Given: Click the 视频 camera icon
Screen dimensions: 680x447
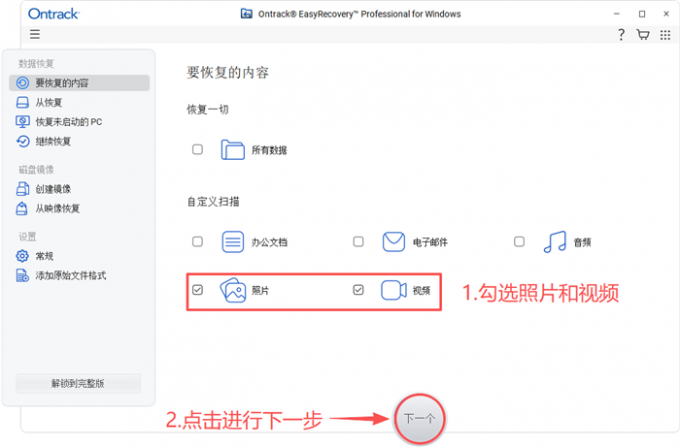Looking at the screenshot, I should point(393,290).
